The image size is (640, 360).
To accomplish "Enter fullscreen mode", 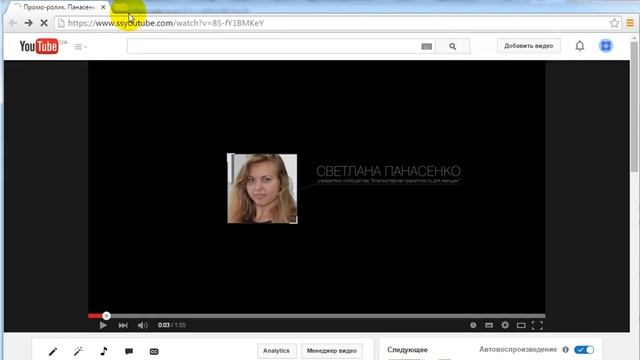I will coord(537,325).
